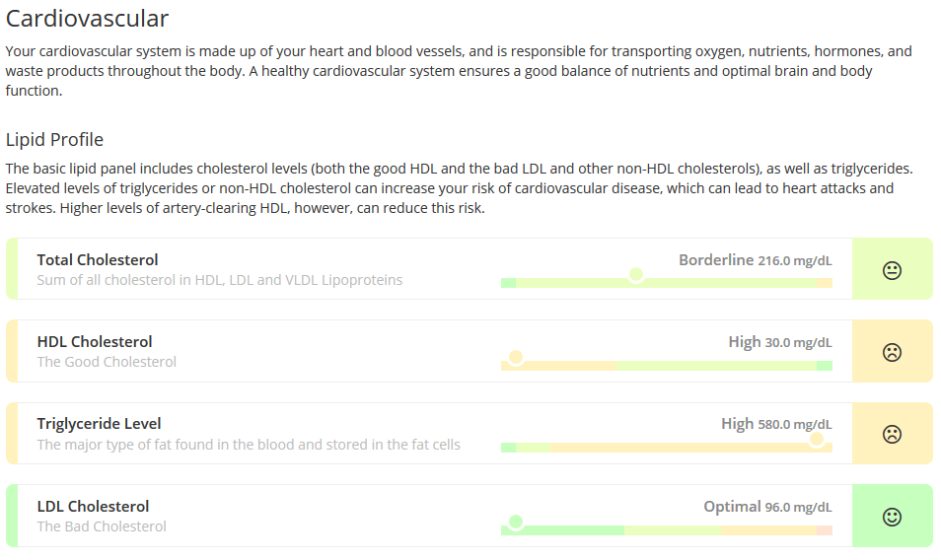Click the Lipid Profile subsection heading
The image size is (941, 560).
pos(54,140)
